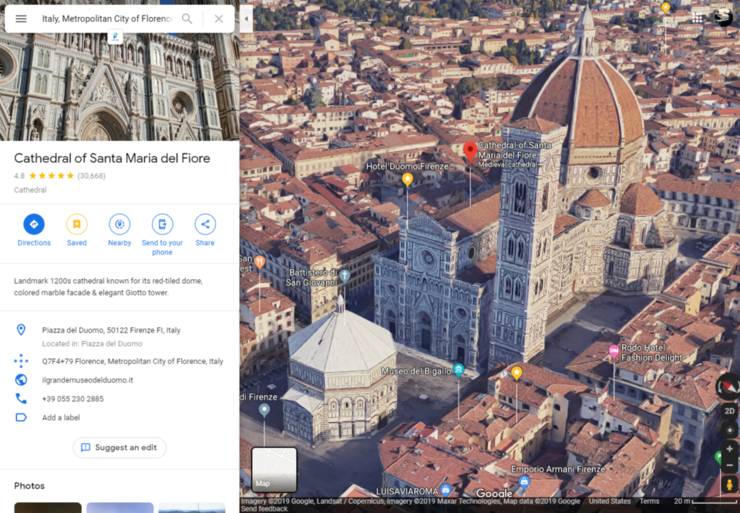Viewport: 740px width, 513px height.
Task: Search Nearby places
Action: pos(119,225)
